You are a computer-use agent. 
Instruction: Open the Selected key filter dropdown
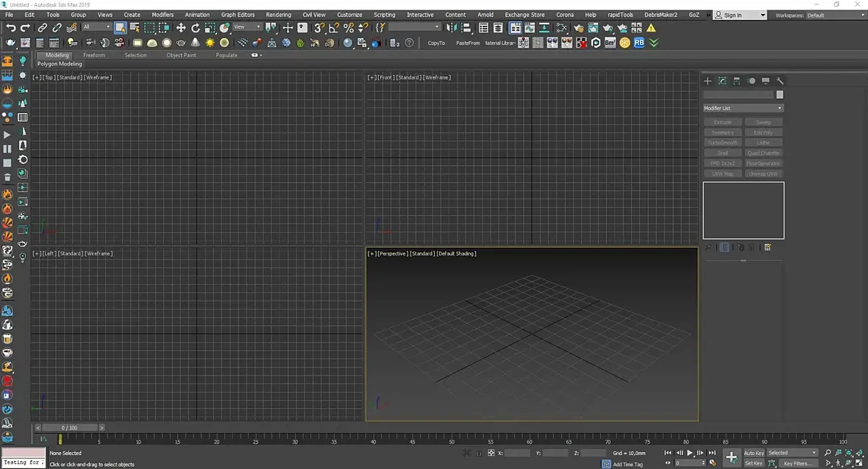pos(792,453)
